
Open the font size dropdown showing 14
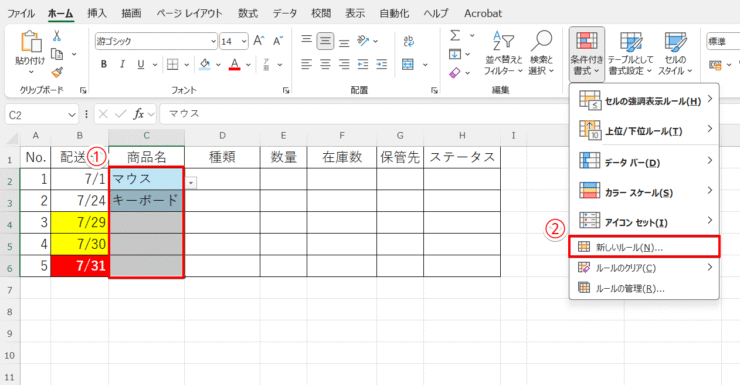(244, 42)
